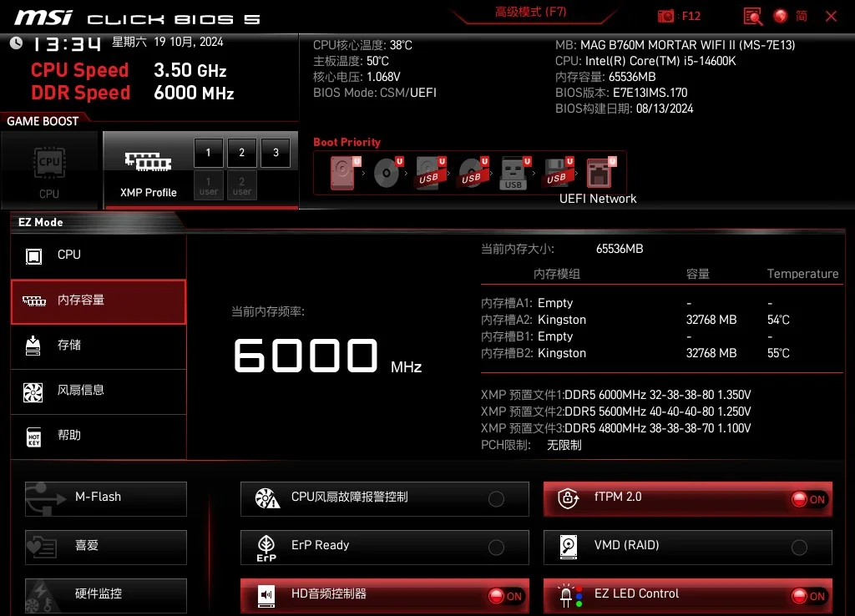Click the language globe icon
The image size is (855, 616).
(x=781, y=17)
